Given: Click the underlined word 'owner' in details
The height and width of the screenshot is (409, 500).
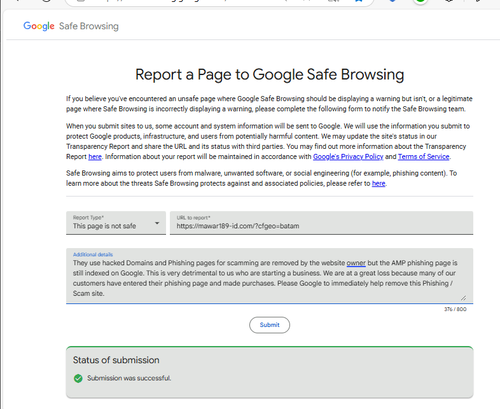Looking at the screenshot, I should 356,263.
